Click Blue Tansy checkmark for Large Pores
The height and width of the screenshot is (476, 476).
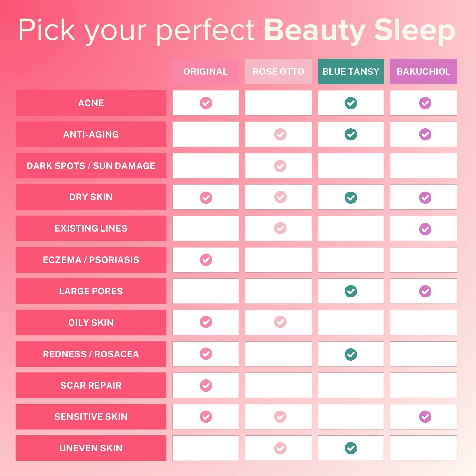click(351, 291)
